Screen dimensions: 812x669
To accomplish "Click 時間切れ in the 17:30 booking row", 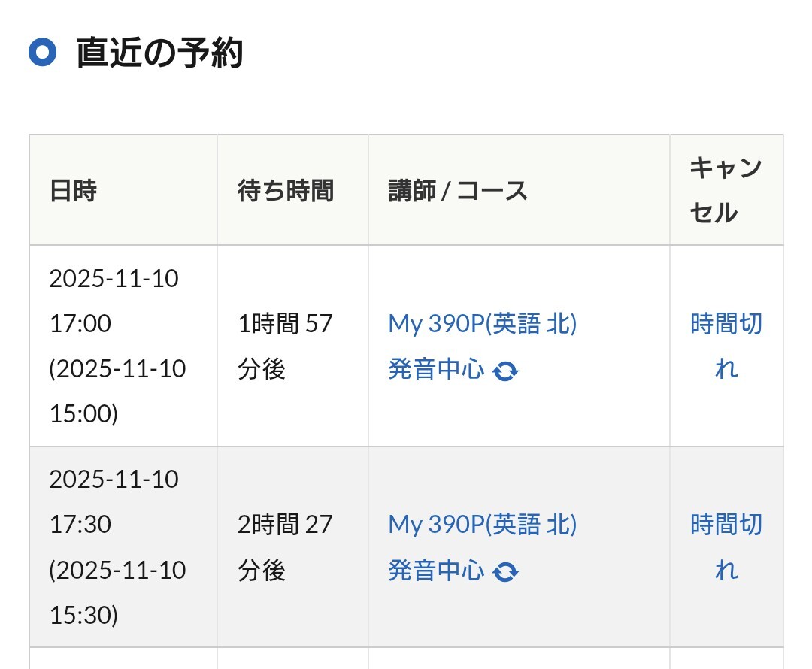I will 726,546.
